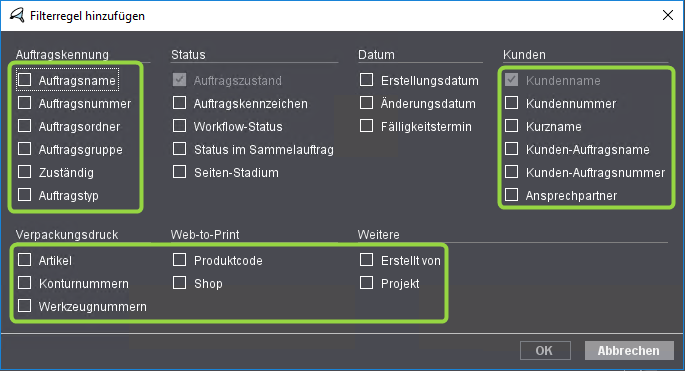Enable the Workflow-Status checkbox
Viewport: 685px width, 371px height.
[179, 126]
